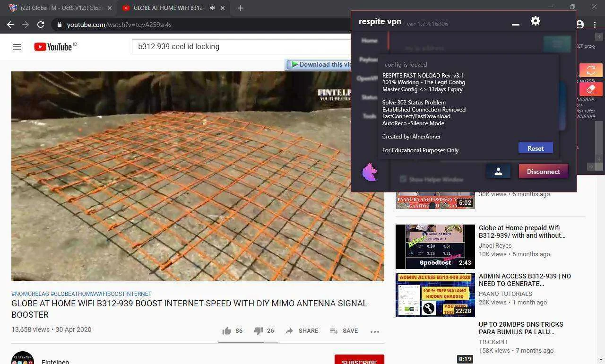
Task: Close the Globe TM browser tab
Action: (x=110, y=8)
